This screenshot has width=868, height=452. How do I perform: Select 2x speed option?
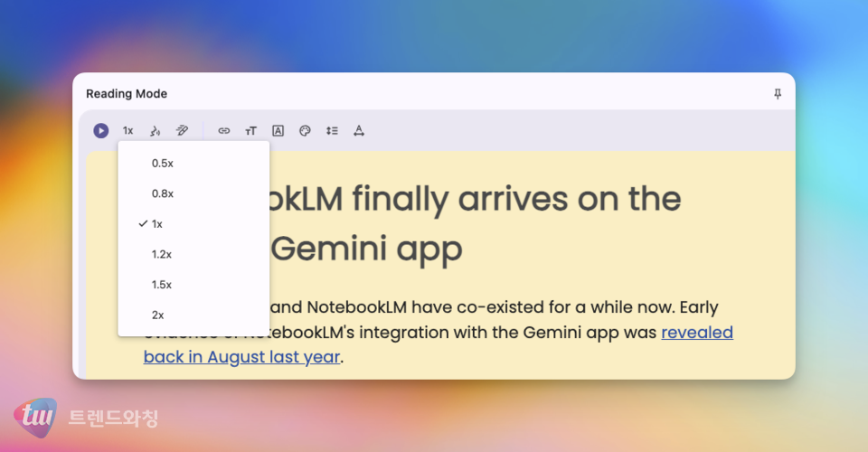pos(158,315)
